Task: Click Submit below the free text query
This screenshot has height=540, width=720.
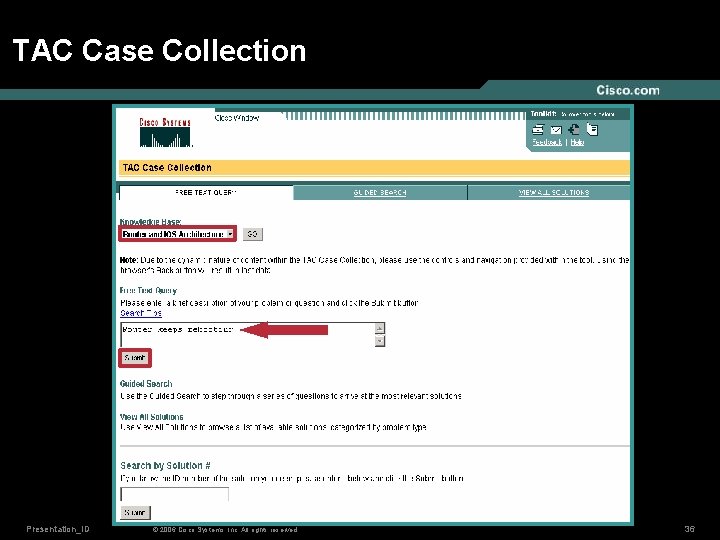Action: [x=135, y=358]
